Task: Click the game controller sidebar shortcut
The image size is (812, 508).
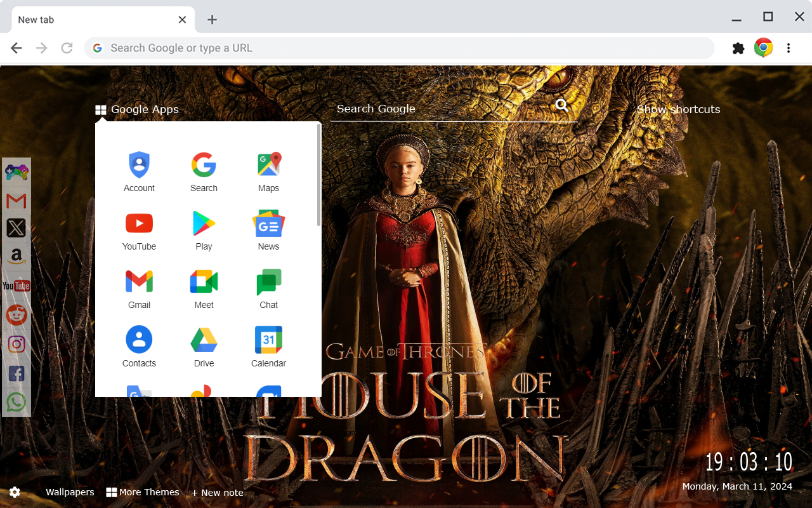Action: pos(16,172)
